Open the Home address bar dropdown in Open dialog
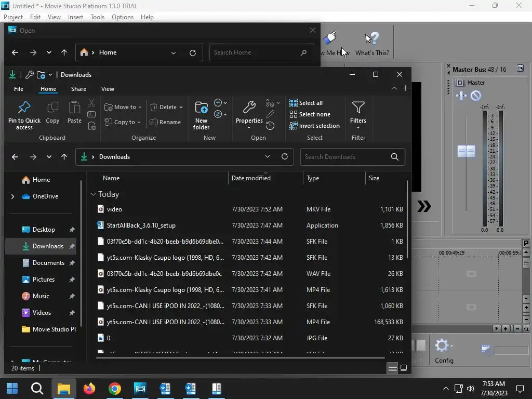The image size is (532, 399). (x=174, y=52)
